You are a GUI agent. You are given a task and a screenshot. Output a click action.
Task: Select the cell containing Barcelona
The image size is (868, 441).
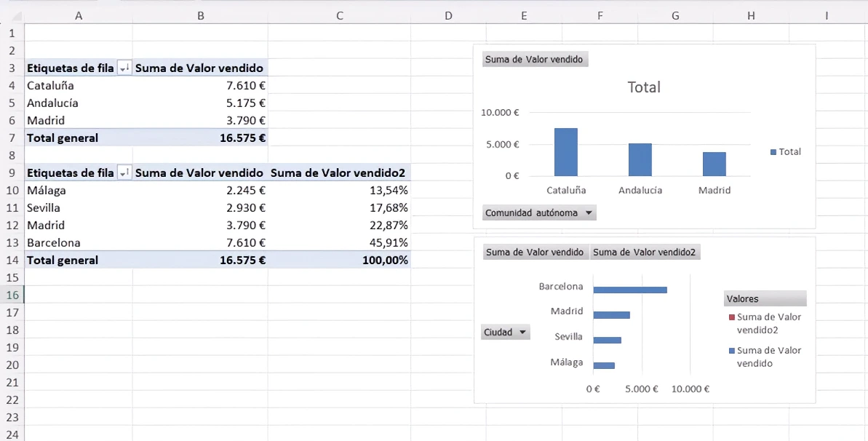click(x=79, y=242)
